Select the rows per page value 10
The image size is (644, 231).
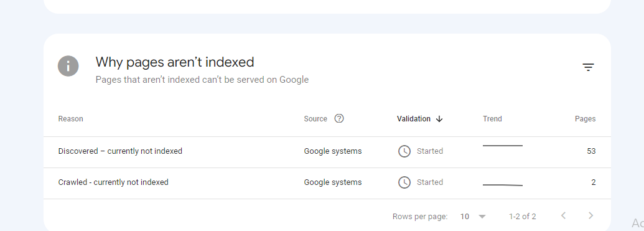(465, 216)
